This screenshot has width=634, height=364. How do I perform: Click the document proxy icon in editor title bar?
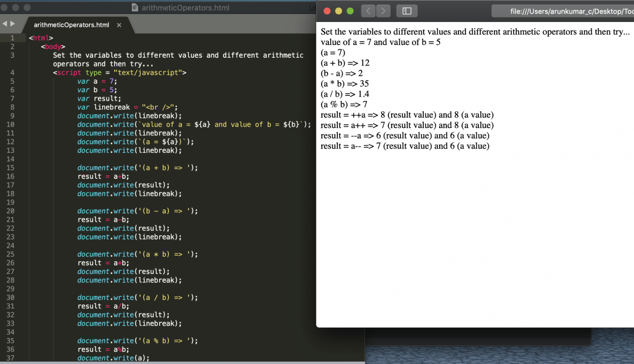click(x=135, y=7)
